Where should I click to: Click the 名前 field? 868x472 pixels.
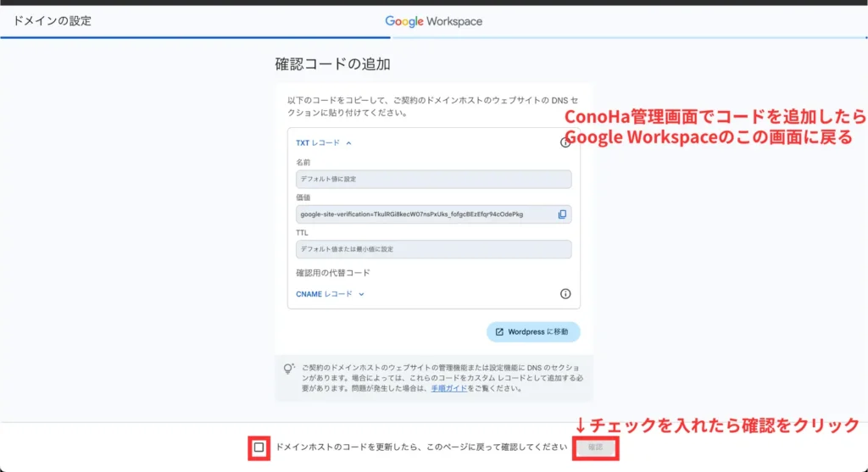[x=433, y=180]
